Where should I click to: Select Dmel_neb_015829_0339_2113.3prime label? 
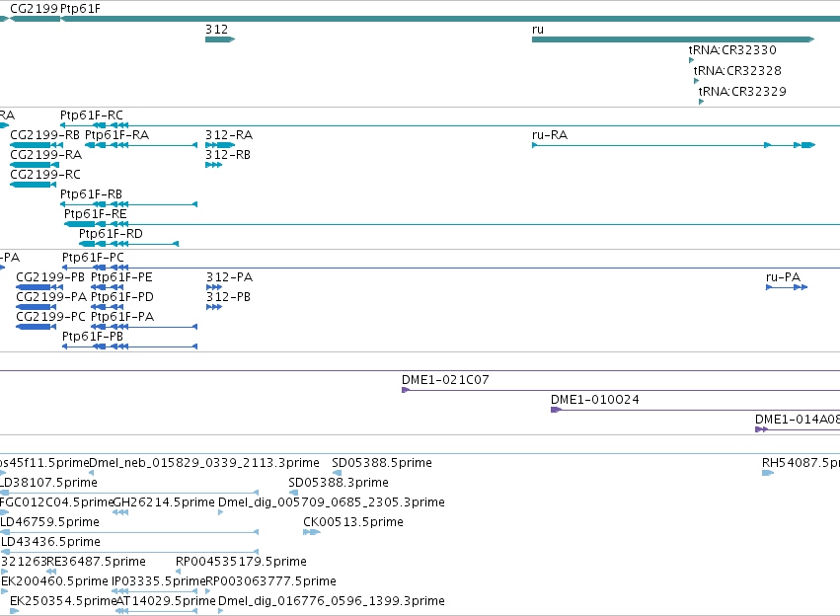tap(204, 463)
